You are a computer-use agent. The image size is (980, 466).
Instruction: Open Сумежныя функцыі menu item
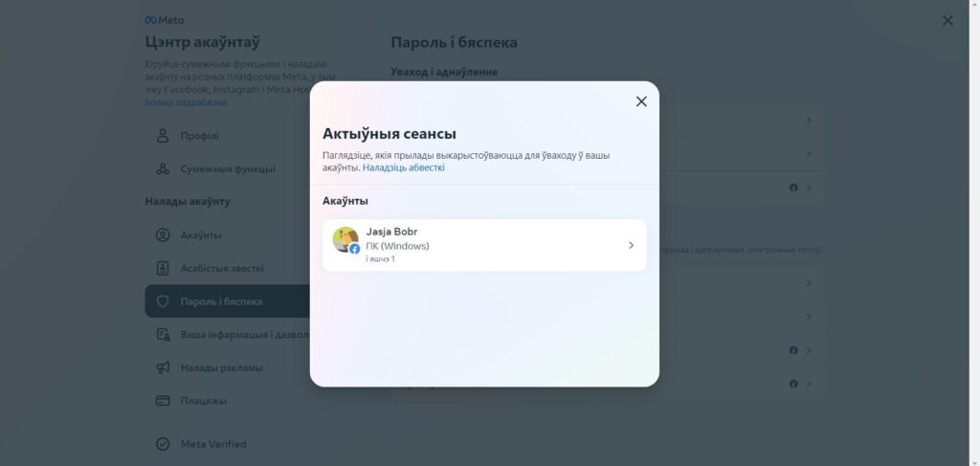point(228,168)
